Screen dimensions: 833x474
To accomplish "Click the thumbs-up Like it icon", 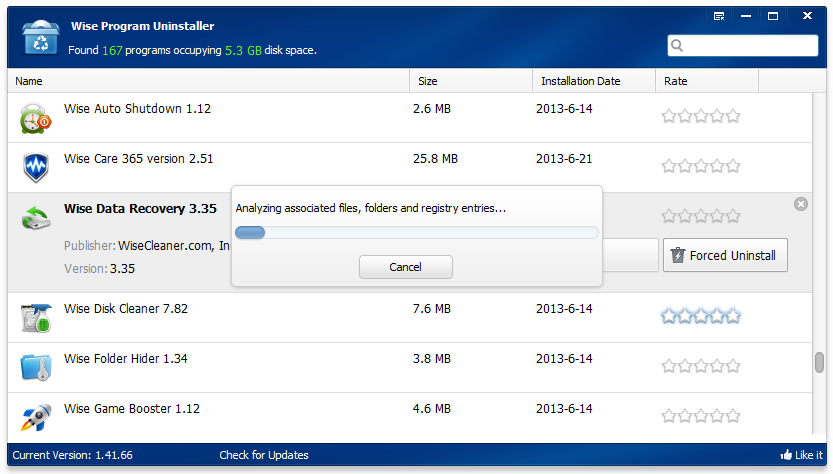I will 786,455.
